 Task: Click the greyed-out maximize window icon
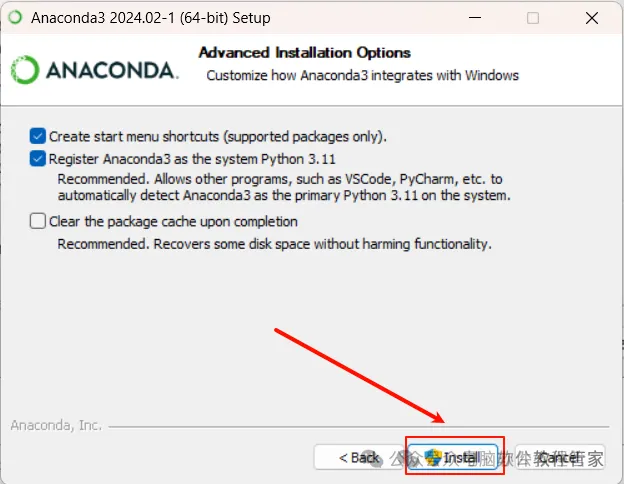533,18
